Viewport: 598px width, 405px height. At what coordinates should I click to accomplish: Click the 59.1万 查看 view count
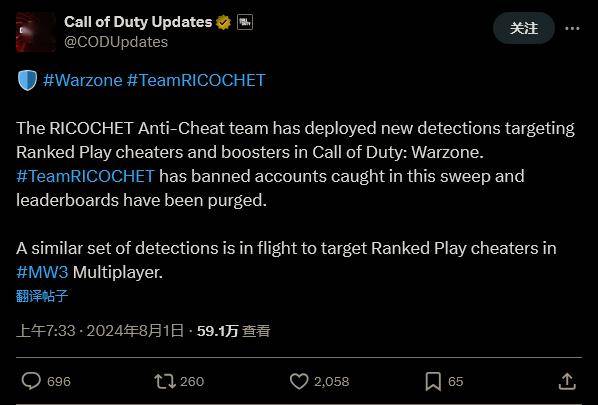[x=233, y=331]
